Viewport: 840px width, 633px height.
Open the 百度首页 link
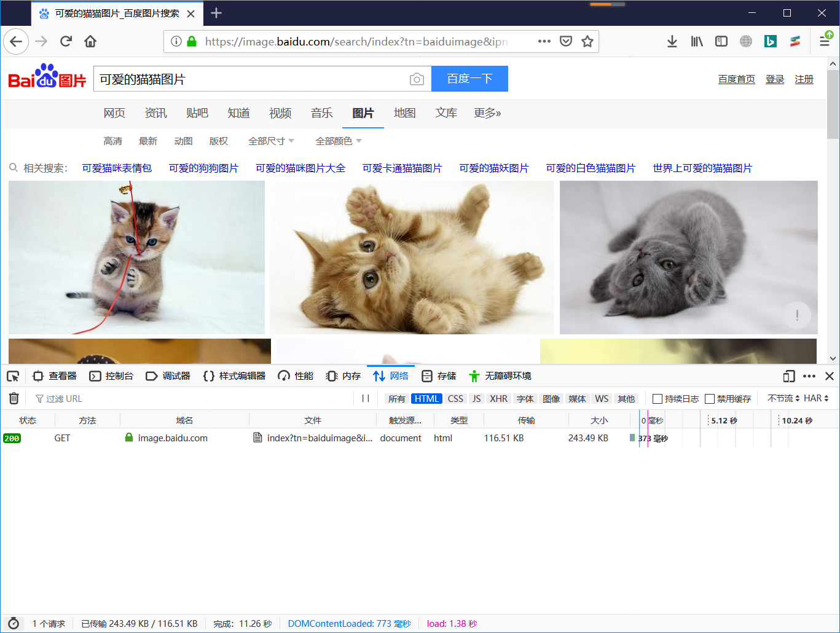[736, 79]
